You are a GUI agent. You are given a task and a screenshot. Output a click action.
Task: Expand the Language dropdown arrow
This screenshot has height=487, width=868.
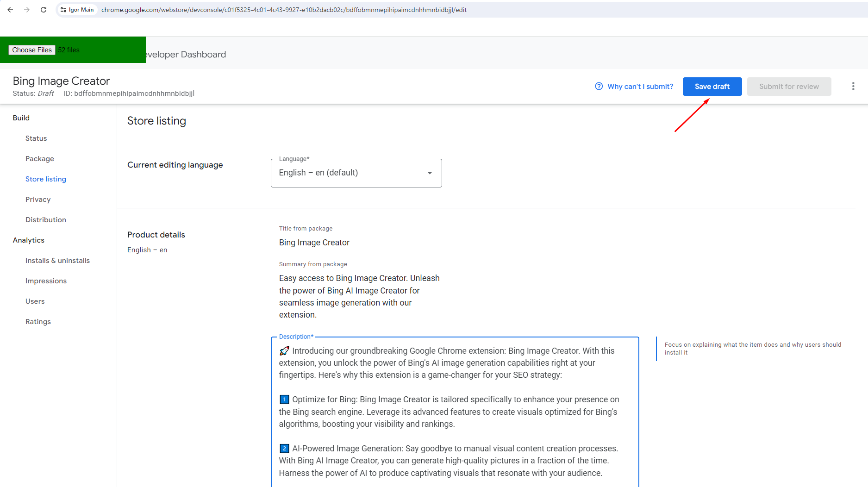[x=430, y=173]
